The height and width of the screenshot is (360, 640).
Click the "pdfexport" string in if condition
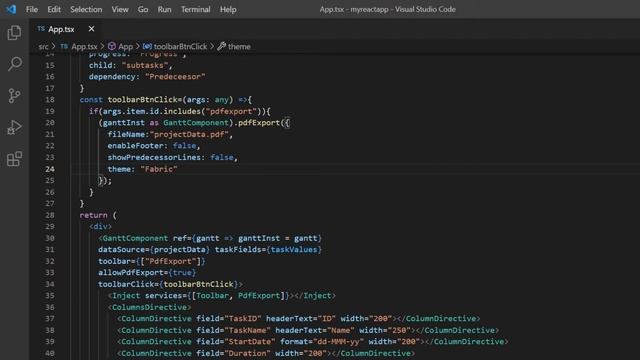point(231,111)
